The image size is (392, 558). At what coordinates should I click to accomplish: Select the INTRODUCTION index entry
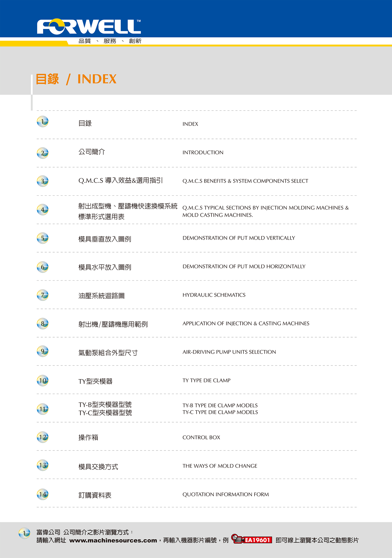pyautogui.click(x=203, y=153)
